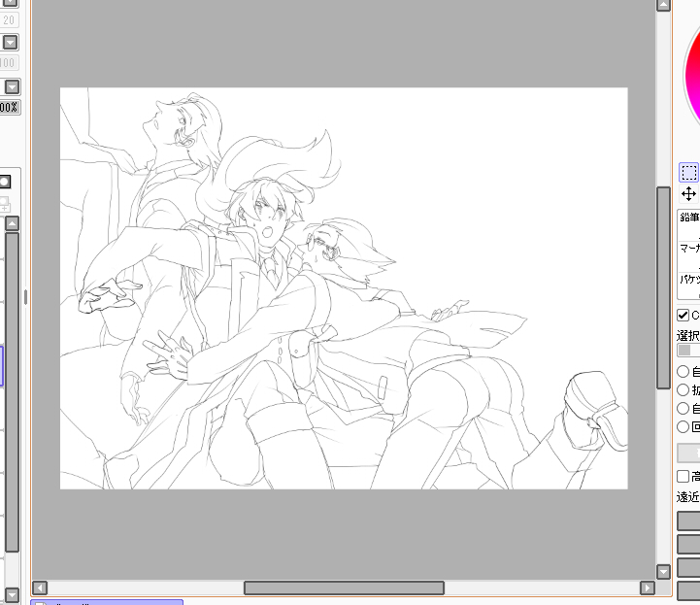
Task: Select the 自 radio option between 拡 and 回
Action: (683, 408)
